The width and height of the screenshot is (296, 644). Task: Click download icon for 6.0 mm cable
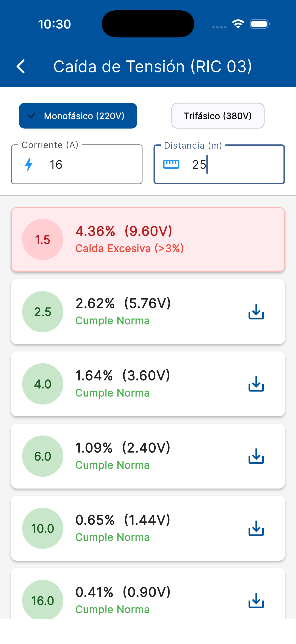tap(256, 456)
